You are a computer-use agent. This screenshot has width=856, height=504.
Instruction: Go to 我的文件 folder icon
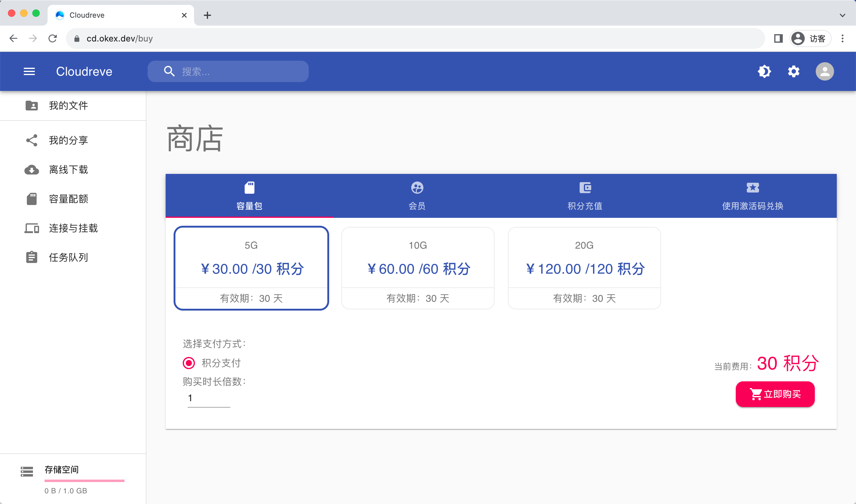pos(32,106)
